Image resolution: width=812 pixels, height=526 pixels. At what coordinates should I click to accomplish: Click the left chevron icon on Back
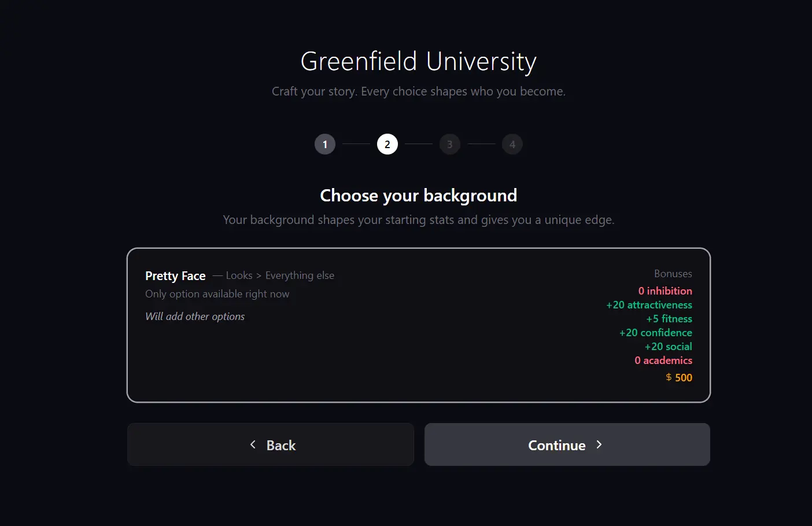(253, 444)
